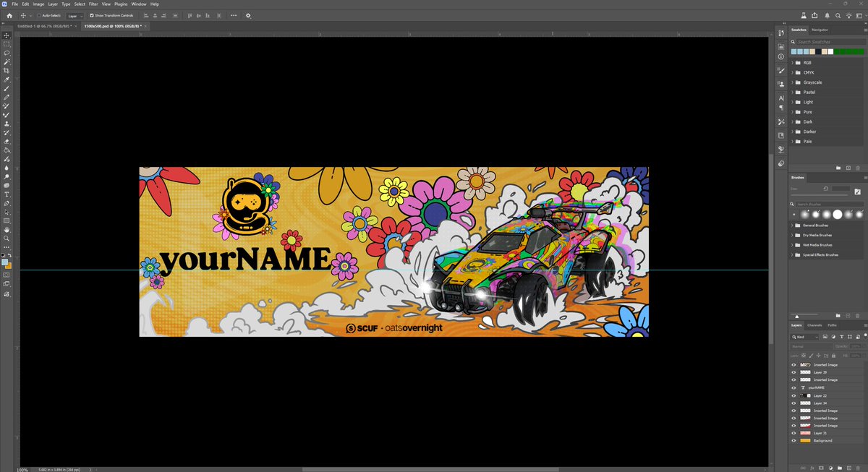Switch to the Navigator tab
868x472 pixels.
coord(820,30)
